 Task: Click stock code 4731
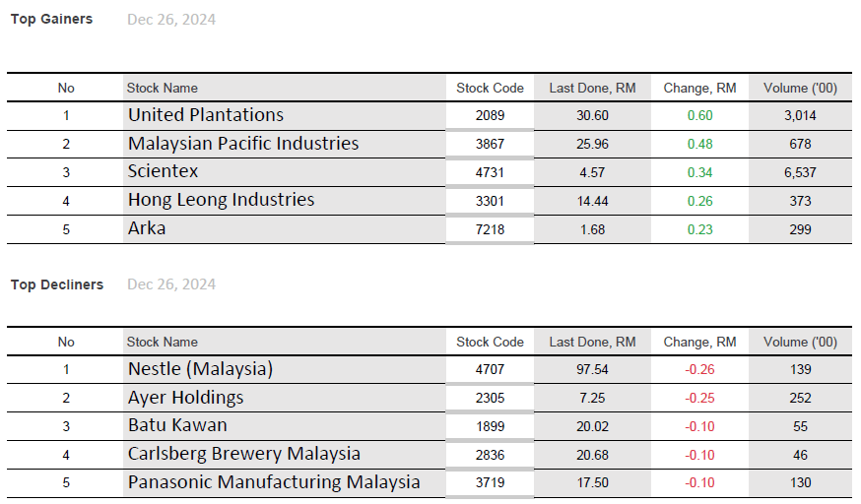(x=490, y=172)
